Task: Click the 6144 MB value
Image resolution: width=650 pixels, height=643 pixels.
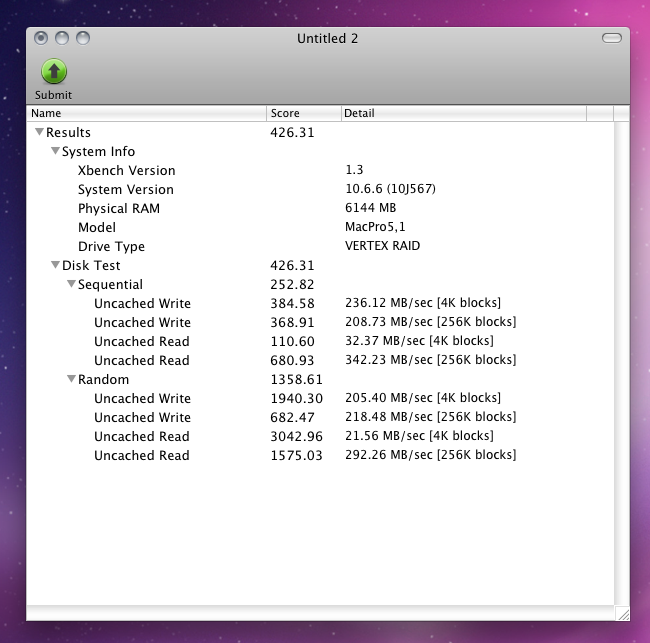Action: pyautogui.click(x=371, y=208)
